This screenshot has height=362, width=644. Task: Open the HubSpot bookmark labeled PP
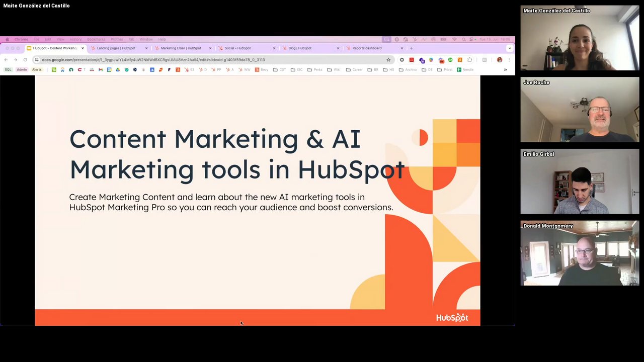point(216,69)
